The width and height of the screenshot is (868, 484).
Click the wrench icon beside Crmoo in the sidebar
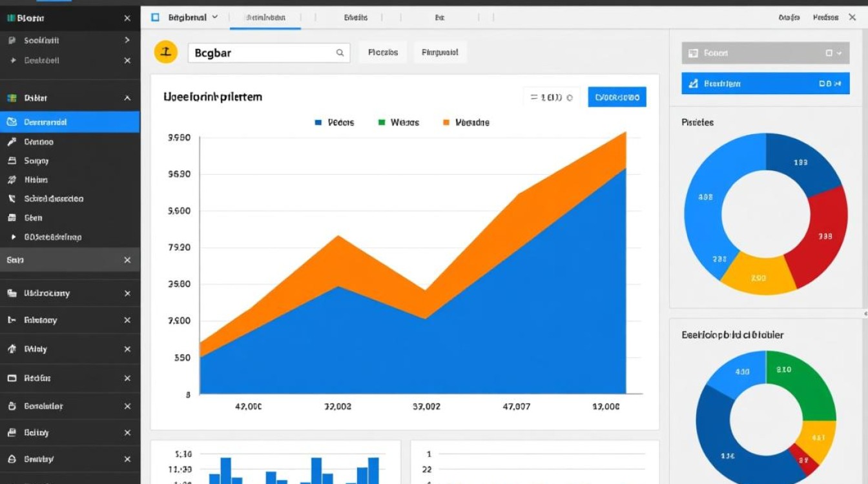(11, 141)
